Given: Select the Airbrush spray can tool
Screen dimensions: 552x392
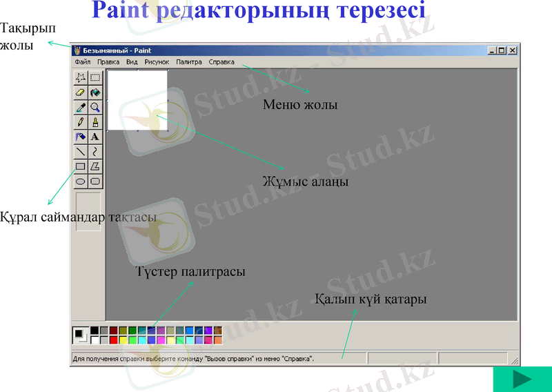Looking at the screenshot, I should click(81, 137).
